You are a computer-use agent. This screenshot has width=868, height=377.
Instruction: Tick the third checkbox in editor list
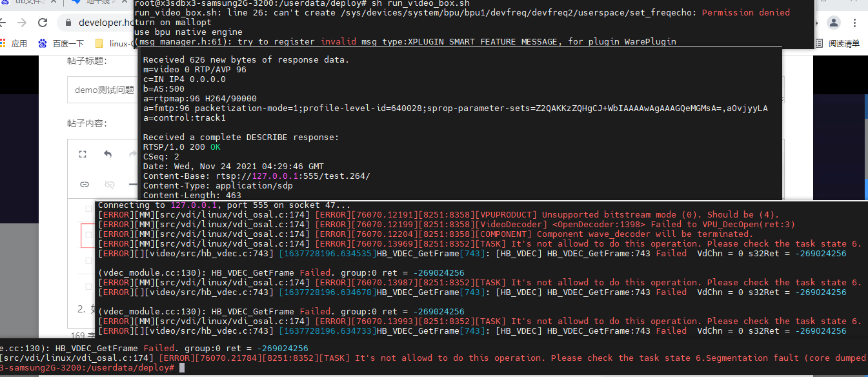pyautogui.click(x=88, y=261)
